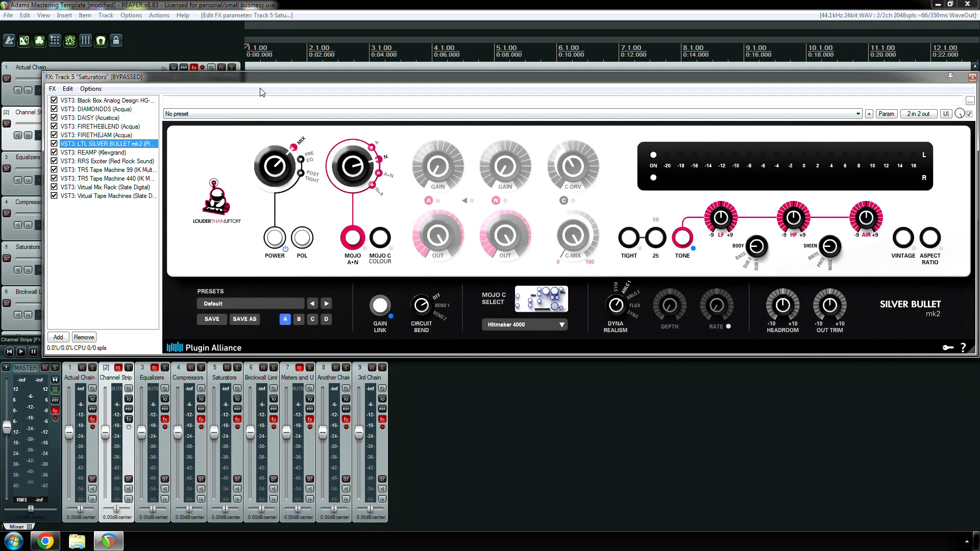Toggle the MOJO A•N button
Screen dimensions: 980x551
pyautogui.click(x=353, y=237)
